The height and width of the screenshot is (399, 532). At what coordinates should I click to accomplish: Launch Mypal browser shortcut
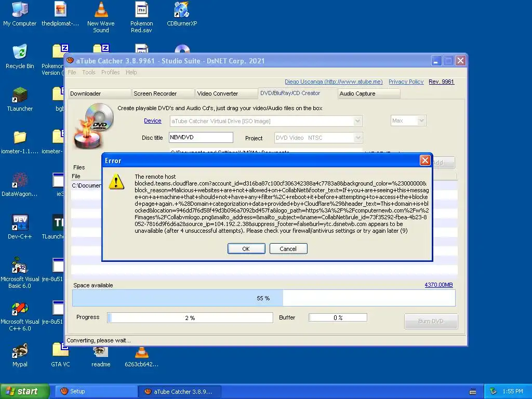[20, 355]
